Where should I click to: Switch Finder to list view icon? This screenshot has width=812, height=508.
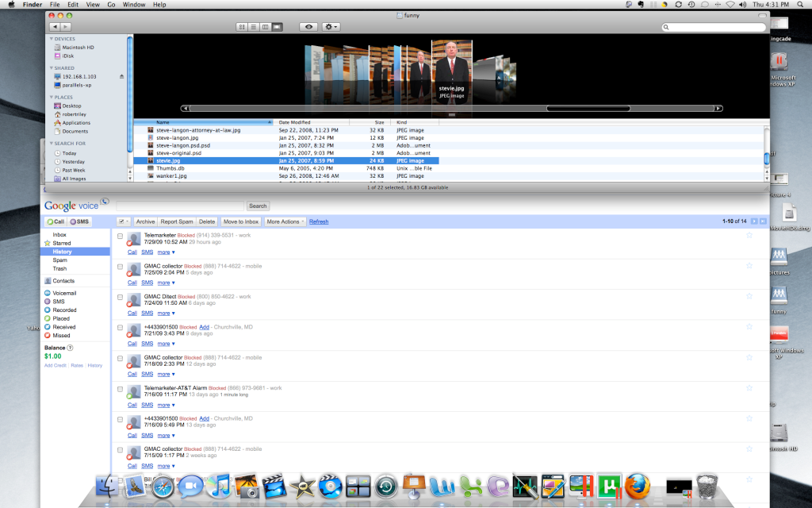pos(254,27)
